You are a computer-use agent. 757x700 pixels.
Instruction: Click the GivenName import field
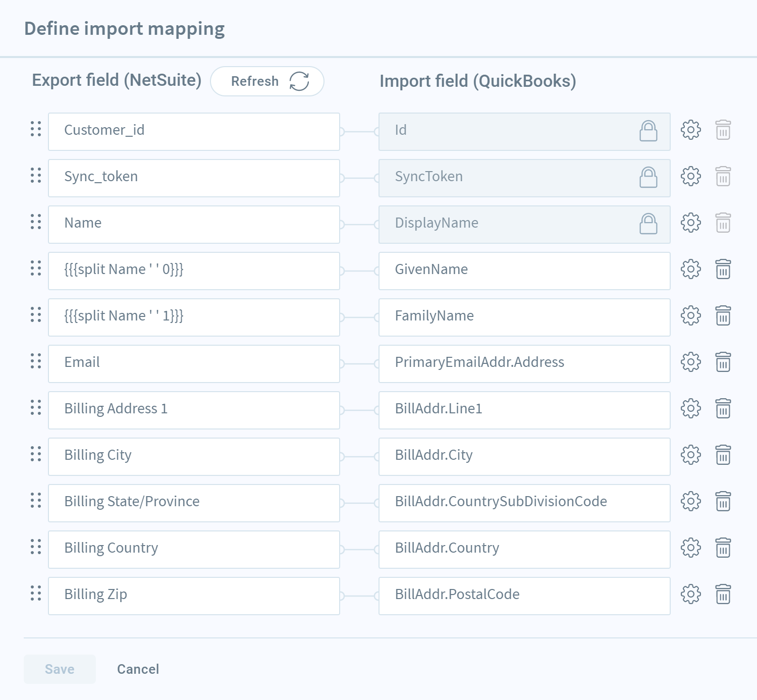524,271
